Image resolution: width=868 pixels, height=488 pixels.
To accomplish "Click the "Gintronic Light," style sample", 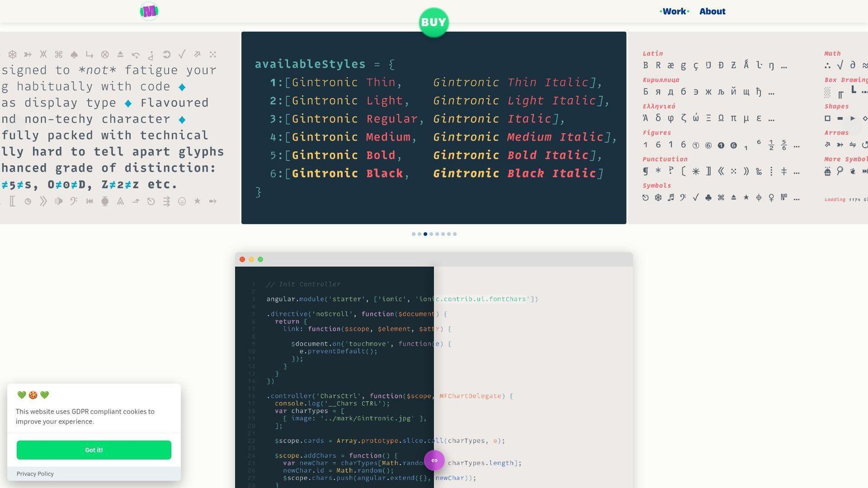I will tap(350, 101).
